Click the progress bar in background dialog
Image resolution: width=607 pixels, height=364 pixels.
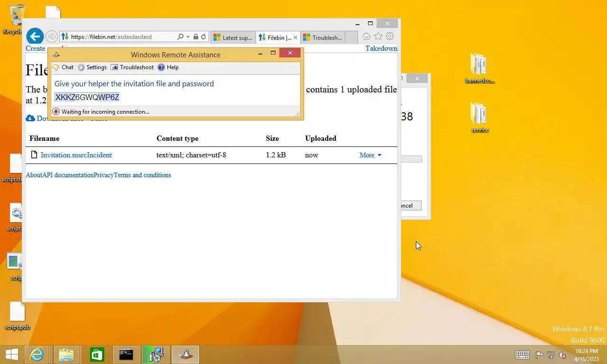click(411, 159)
